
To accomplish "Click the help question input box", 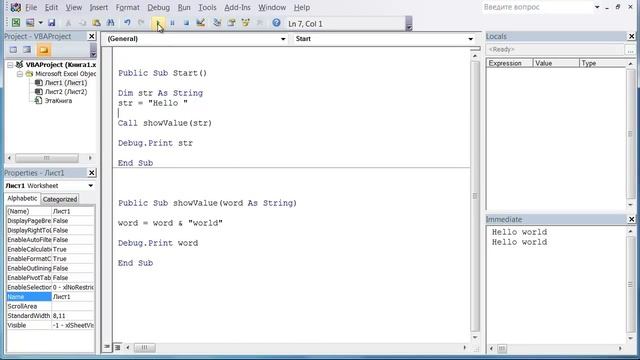I will click(x=537, y=7).
